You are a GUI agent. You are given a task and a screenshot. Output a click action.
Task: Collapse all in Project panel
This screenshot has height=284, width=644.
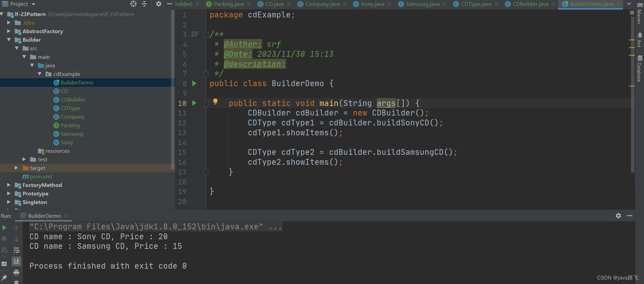[x=144, y=4]
